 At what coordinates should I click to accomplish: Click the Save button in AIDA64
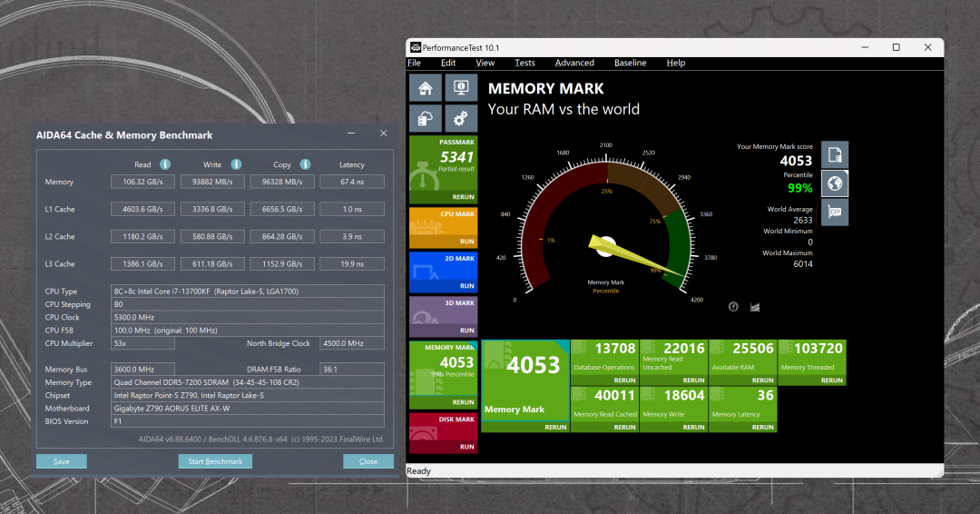coord(62,461)
